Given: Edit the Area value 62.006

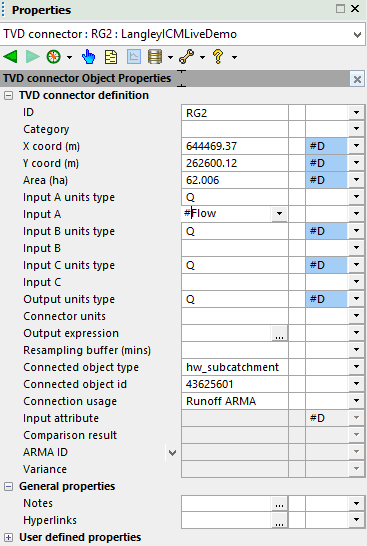Looking at the screenshot, I should coord(235,180).
